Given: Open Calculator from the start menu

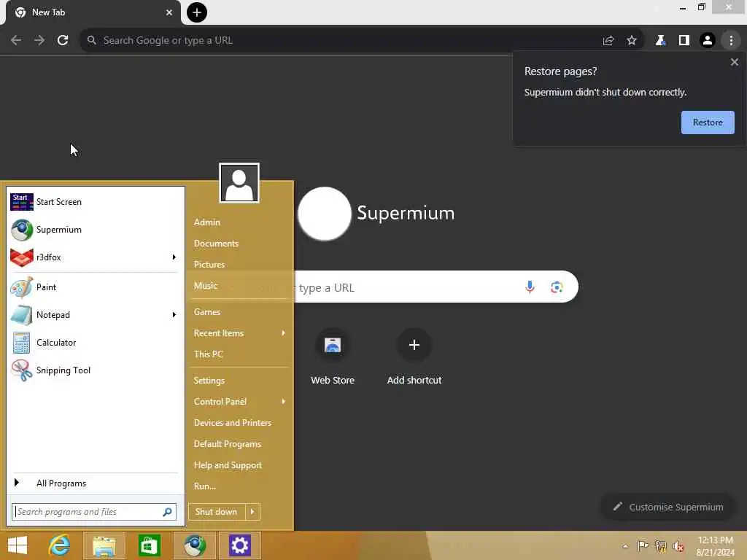Looking at the screenshot, I should click(95, 343).
